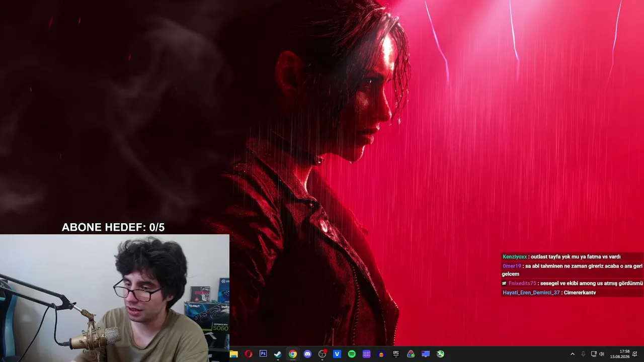The width and height of the screenshot is (644, 362).
Task: Open the clock and date flyout
Action: 620,354
